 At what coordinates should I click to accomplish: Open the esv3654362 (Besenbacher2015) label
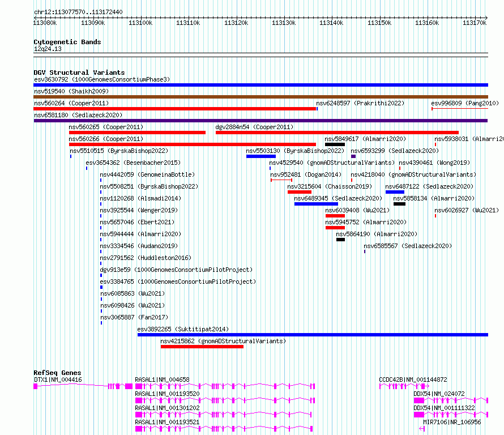click(x=133, y=163)
